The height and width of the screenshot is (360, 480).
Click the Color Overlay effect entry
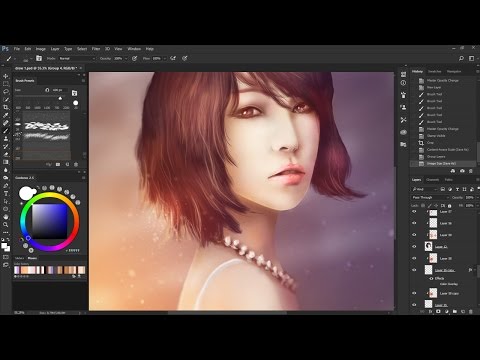pyautogui.click(x=449, y=284)
